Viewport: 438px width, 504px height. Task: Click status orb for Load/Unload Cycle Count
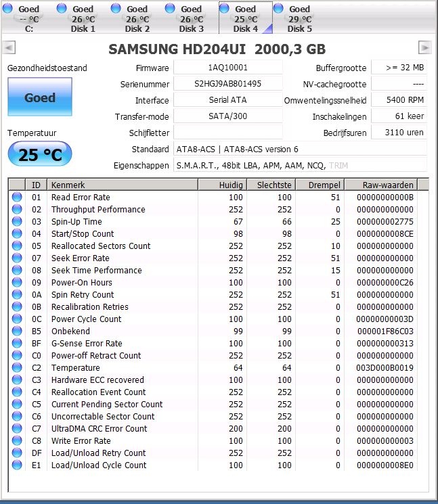17,465
